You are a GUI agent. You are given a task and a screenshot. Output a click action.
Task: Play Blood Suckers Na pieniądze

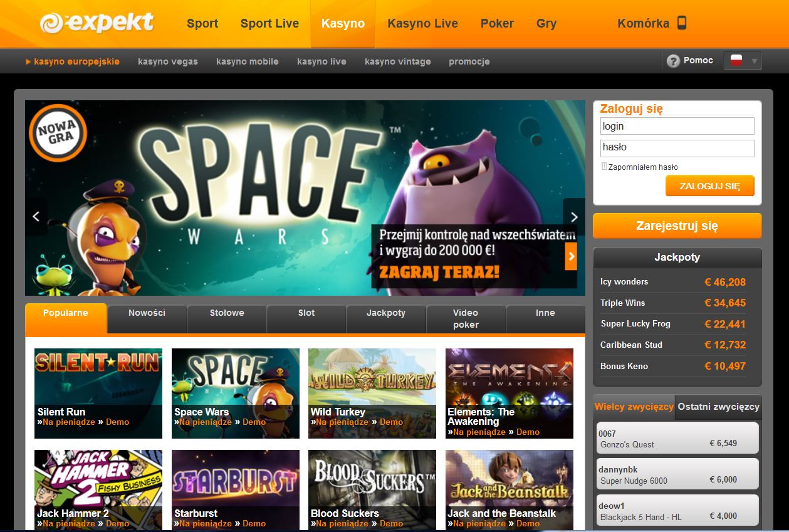342,524
